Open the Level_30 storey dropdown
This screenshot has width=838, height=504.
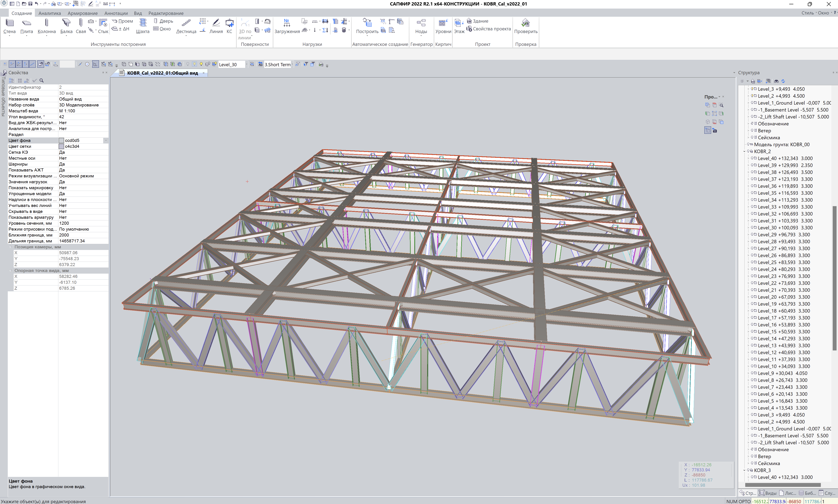click(246, 64)
